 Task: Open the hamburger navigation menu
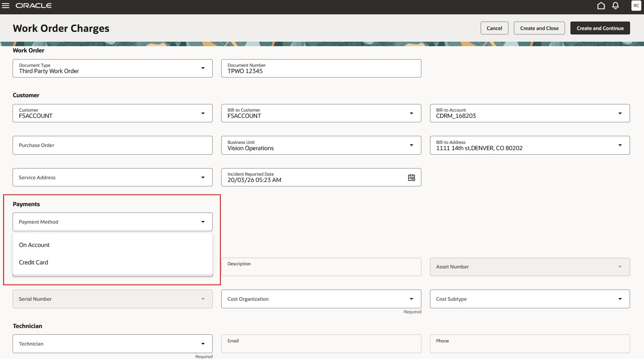click(6, 6)
